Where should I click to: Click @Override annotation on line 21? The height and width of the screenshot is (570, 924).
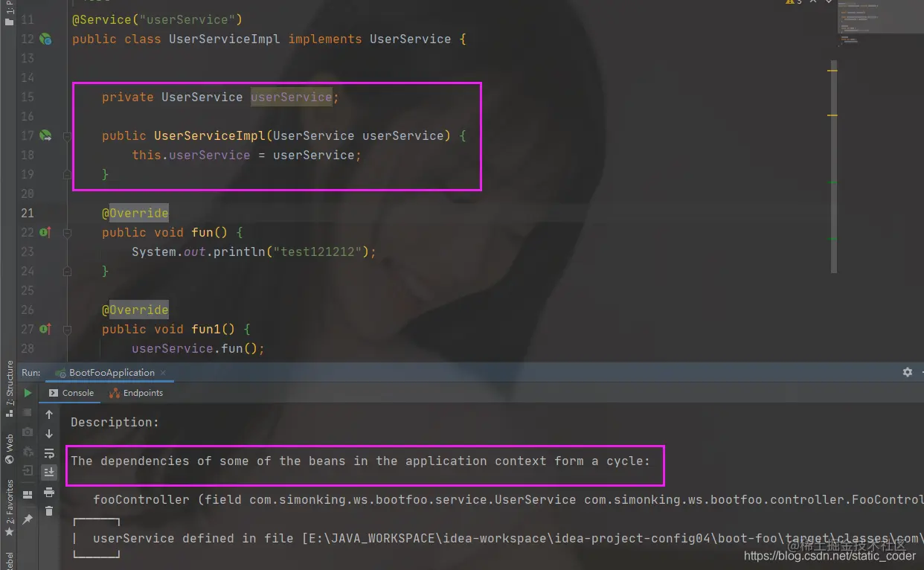coord(135,213)
